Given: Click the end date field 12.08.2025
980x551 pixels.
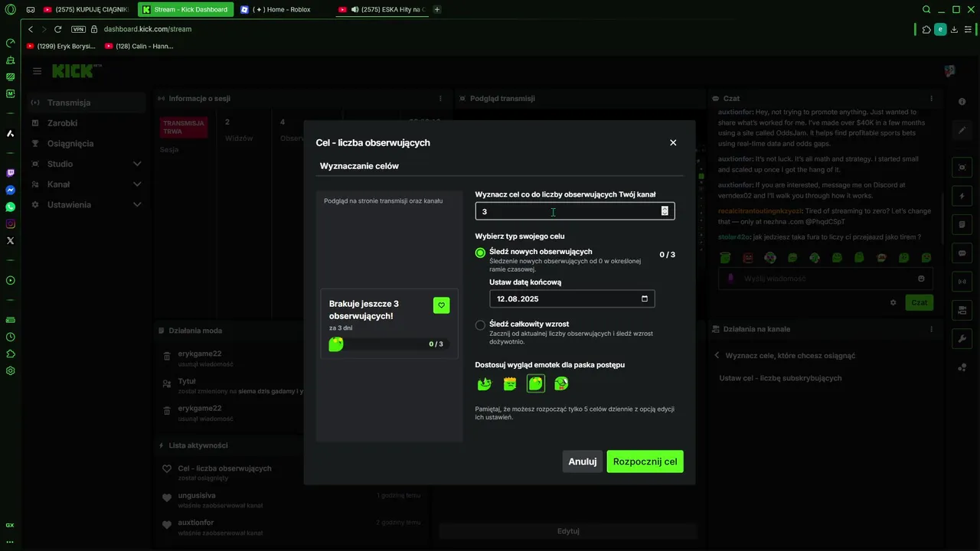Looking at the screenshot, I should (572, 298).
